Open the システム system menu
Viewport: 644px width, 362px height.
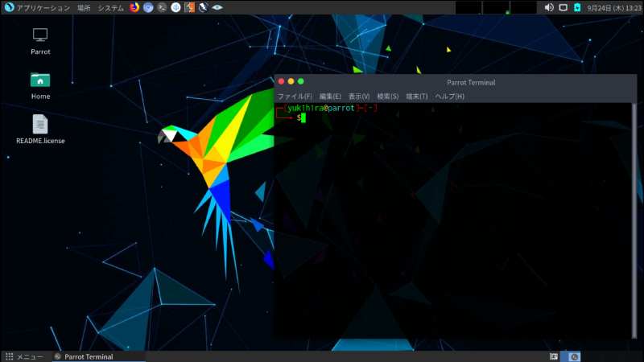110,8
